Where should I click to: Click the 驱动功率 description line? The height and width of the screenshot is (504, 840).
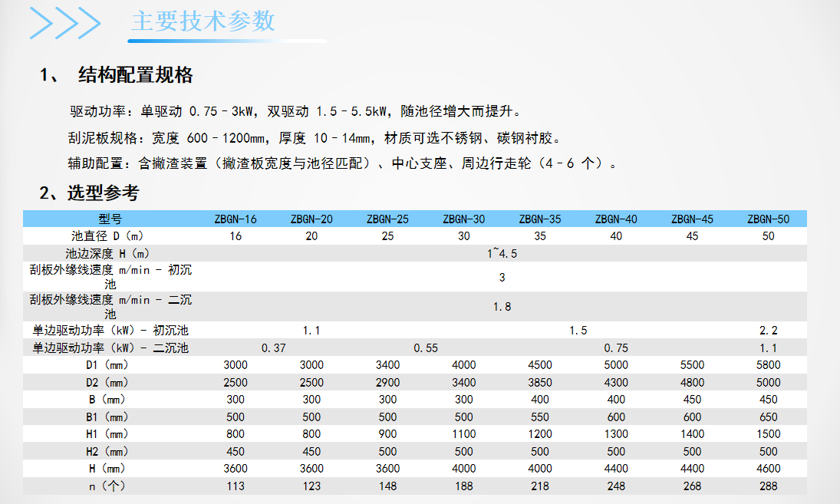pos(296,112)
